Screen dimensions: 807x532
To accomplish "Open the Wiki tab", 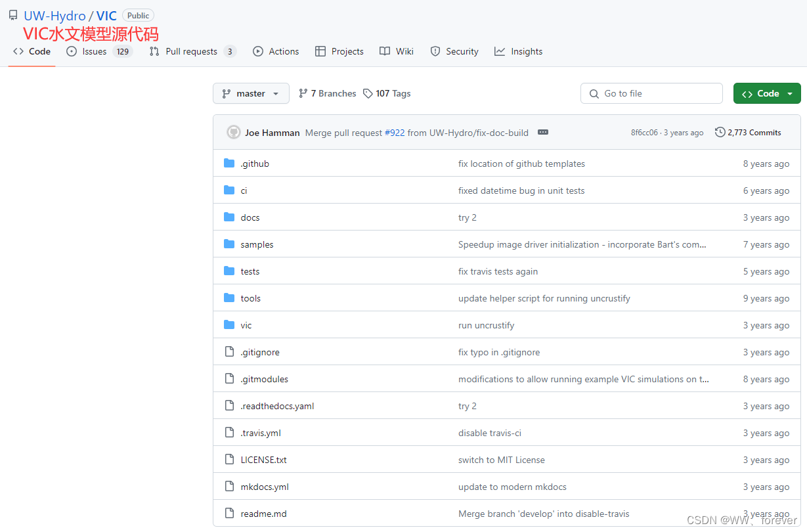I will click(397, 51).
